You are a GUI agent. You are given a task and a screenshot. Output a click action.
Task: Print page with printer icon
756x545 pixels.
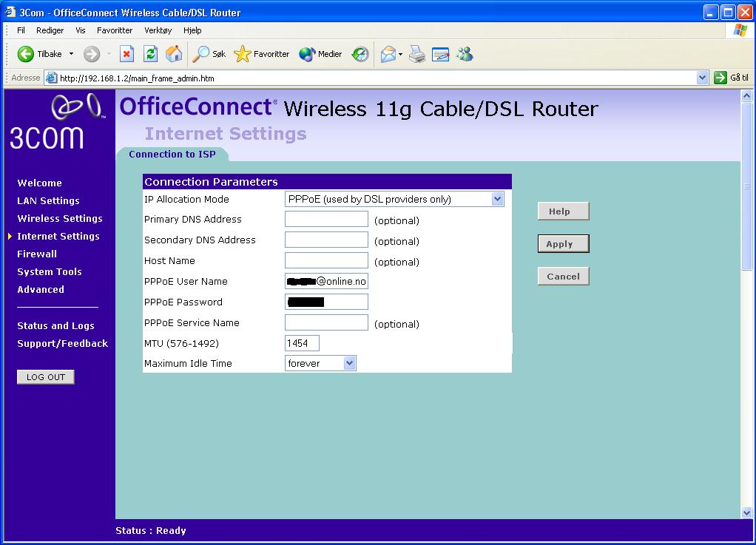tap(417, 54)
